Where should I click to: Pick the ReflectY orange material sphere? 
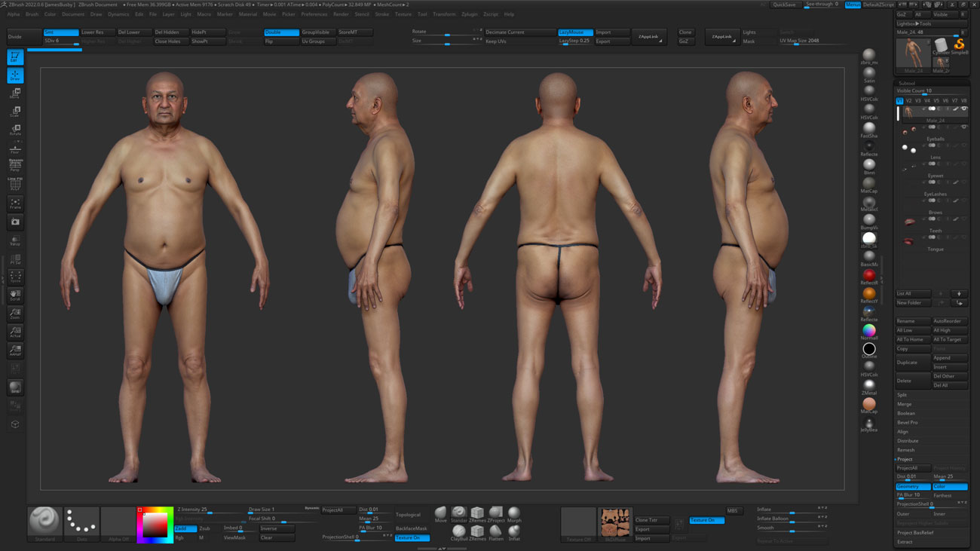869,292
